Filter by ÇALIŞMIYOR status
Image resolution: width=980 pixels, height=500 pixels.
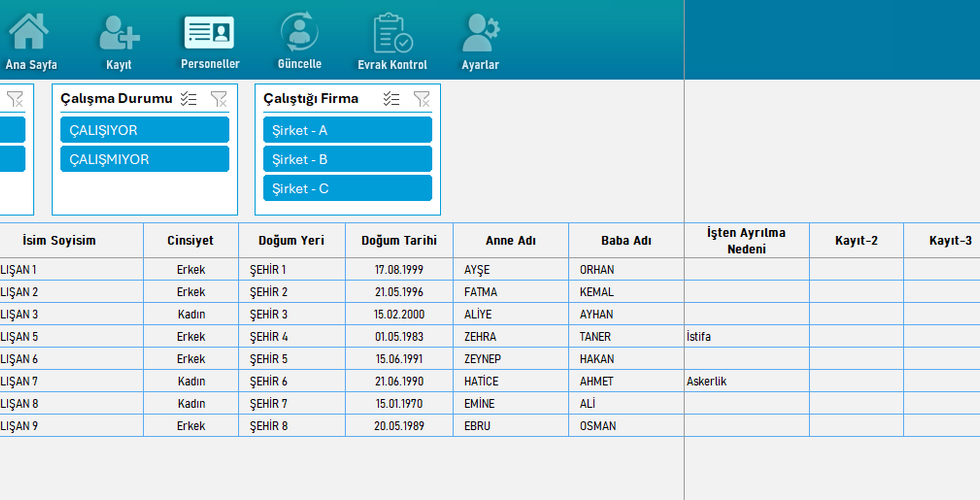point(145,159)
